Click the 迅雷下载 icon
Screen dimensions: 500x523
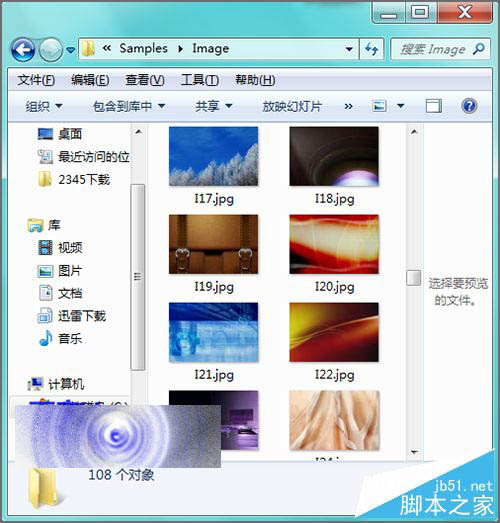coord(45,316)
